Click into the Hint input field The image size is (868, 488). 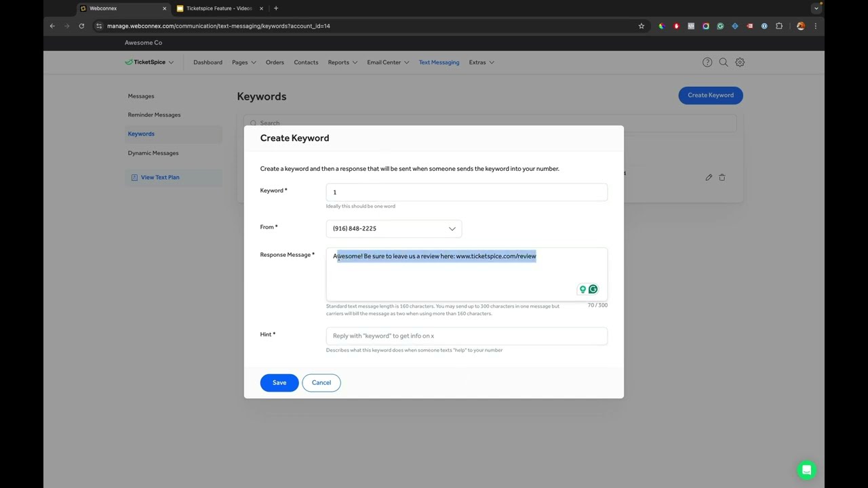click(x=467, y=336)
